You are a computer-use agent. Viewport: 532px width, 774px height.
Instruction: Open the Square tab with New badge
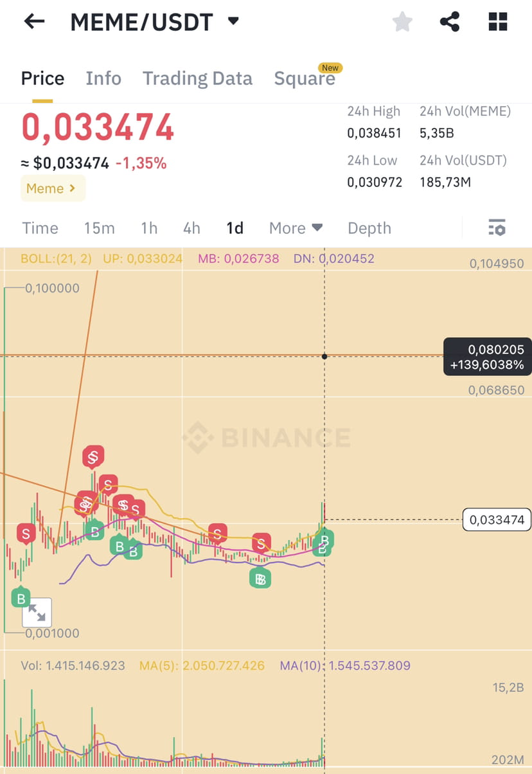point(305,78)
